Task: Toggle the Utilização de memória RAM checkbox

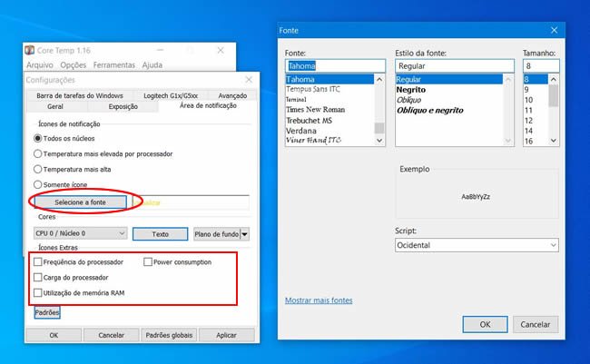Action: point(38,293)
